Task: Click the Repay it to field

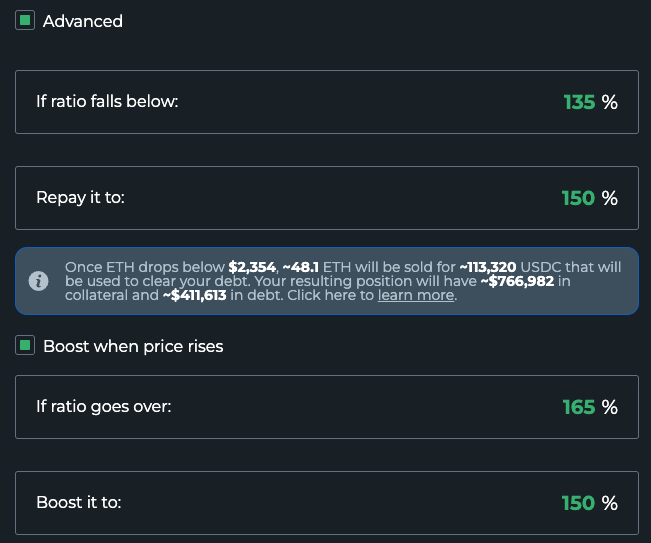Action: (327, 198)
